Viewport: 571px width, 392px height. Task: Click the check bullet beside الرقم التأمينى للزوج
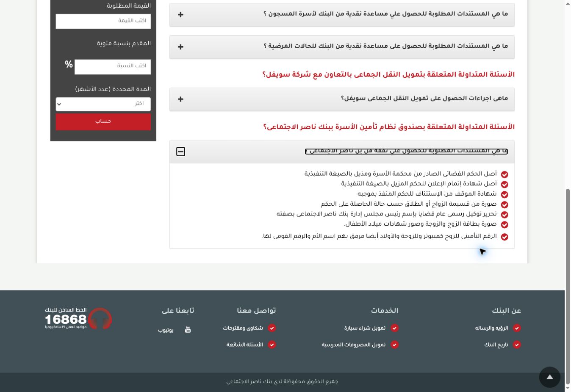pyautogui.click(x=504, y=237)
